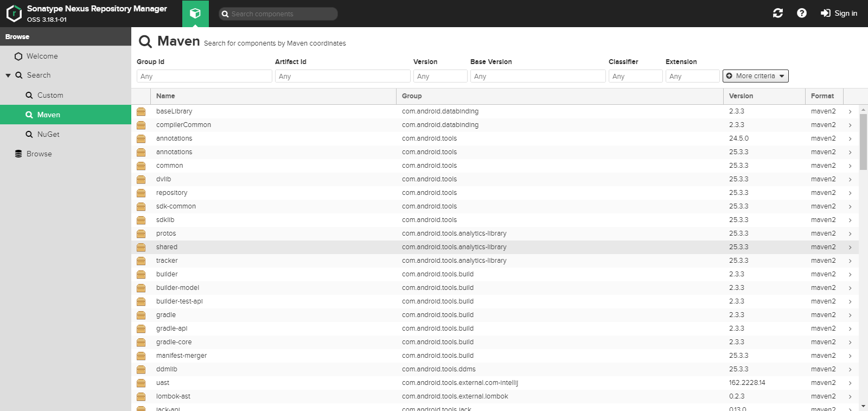Click the Artifact Id input field
This screenshot has height=411, width=868.
pos(343,76)
